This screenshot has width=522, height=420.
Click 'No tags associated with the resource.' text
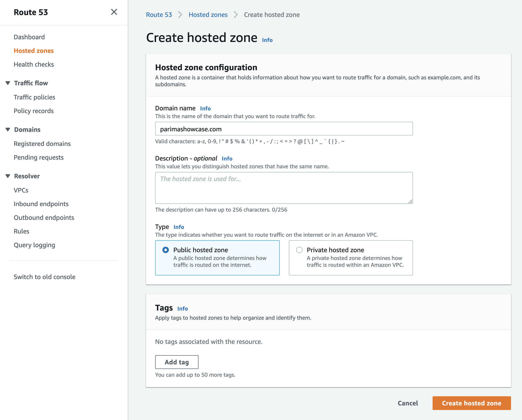(x=209, y=342)
